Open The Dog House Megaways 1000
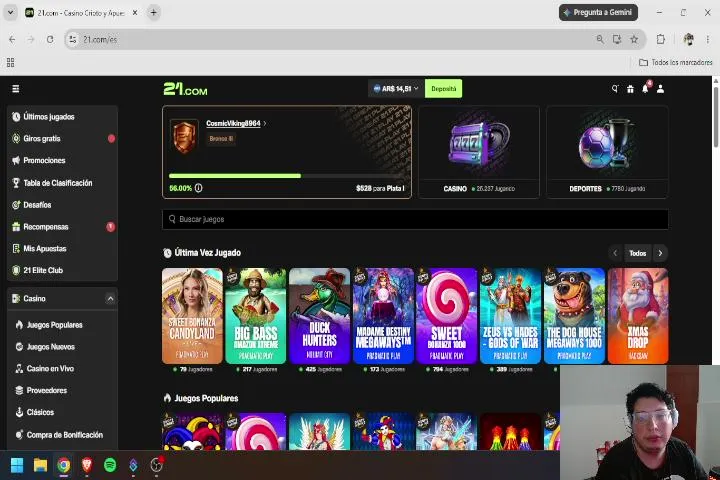720x480 pixels. tap(574, 316)
